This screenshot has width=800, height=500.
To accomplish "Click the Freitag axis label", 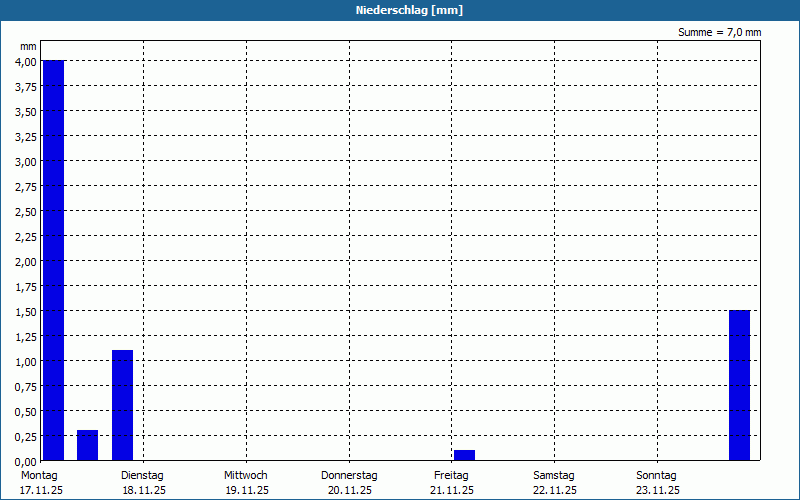I will pos(451,476).
